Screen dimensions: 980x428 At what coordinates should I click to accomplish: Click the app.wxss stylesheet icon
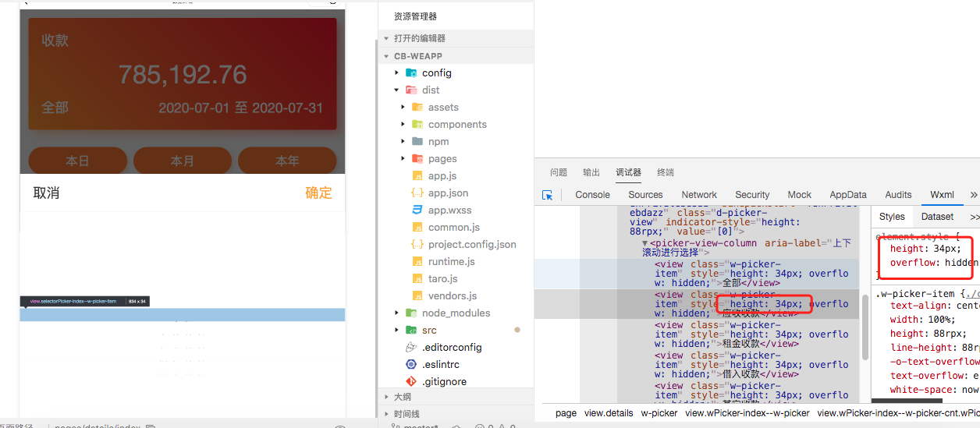click(x=417, y=210)
